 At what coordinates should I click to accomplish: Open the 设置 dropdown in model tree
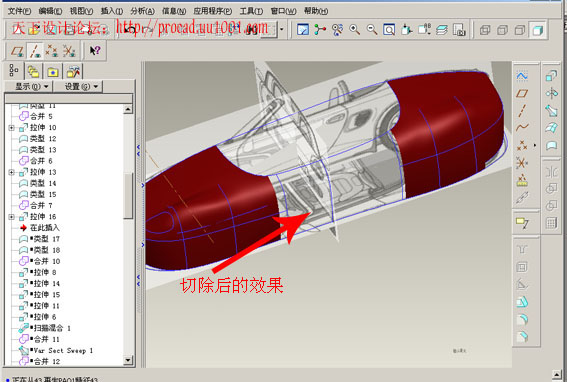pyautogui.click(x=81, y=86)
